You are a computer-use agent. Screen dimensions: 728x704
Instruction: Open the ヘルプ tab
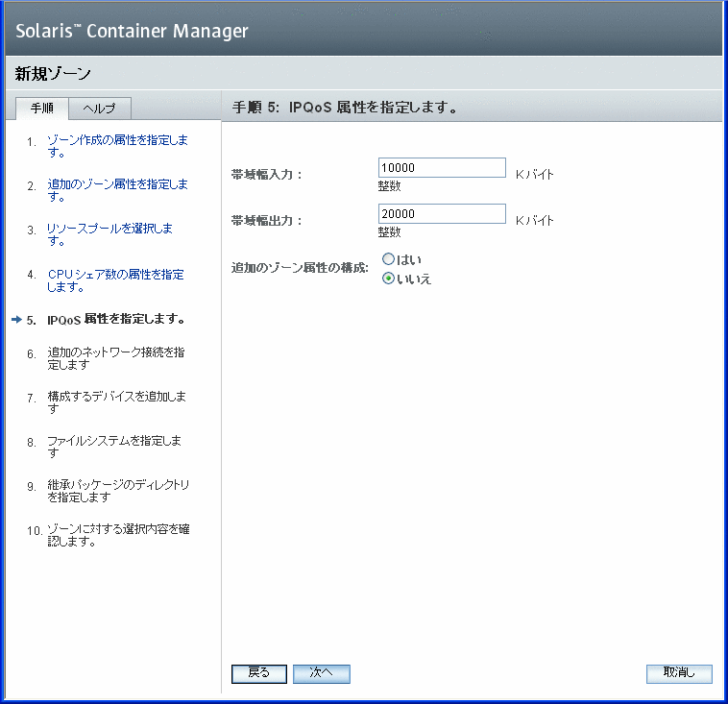(x=99, y=109)
